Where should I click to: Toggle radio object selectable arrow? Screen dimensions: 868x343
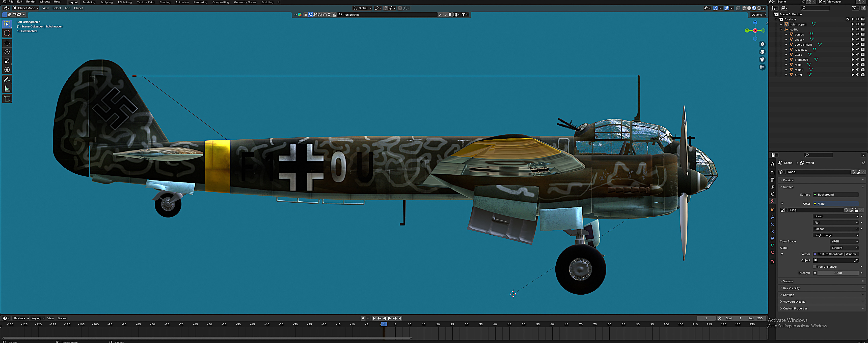853,65
